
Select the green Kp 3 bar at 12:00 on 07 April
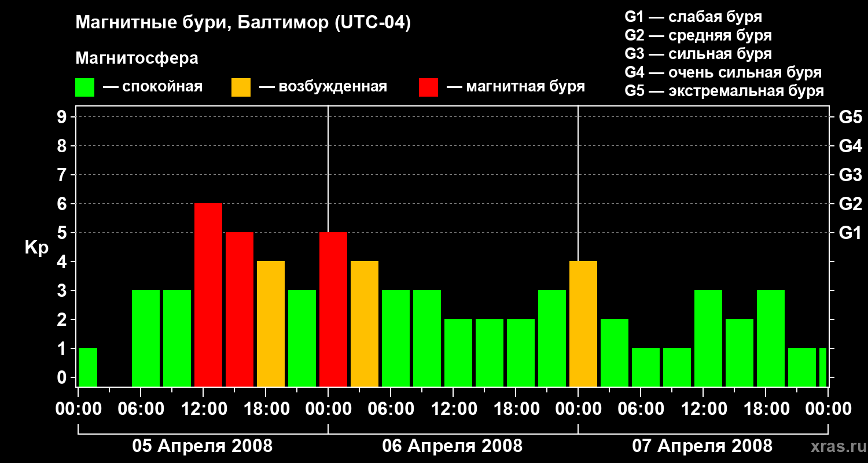tap(708, 339)
